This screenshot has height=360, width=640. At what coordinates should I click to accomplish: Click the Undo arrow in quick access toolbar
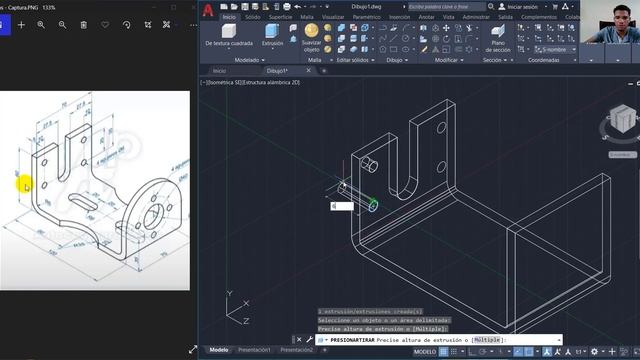pos(298,7)
